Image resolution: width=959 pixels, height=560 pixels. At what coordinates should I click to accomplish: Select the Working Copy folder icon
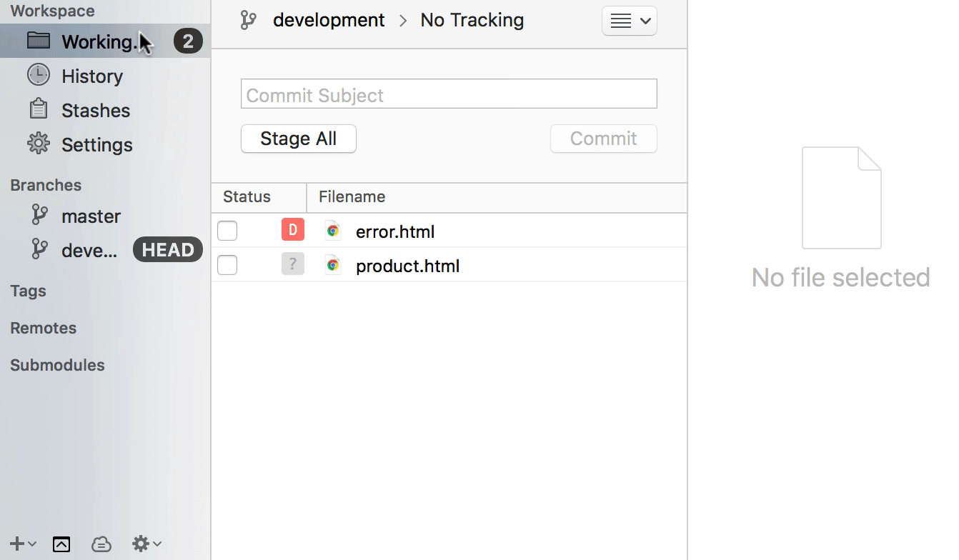[x=39, y=41]
